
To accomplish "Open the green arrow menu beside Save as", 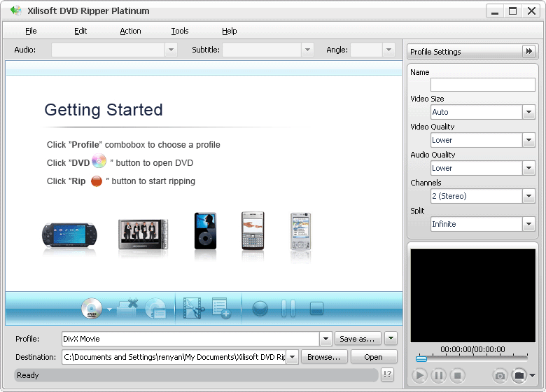I will pos(391,338).
